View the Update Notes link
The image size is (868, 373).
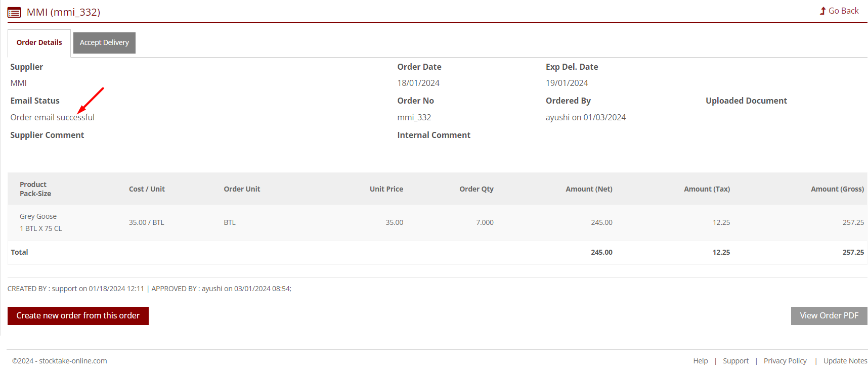845,361
